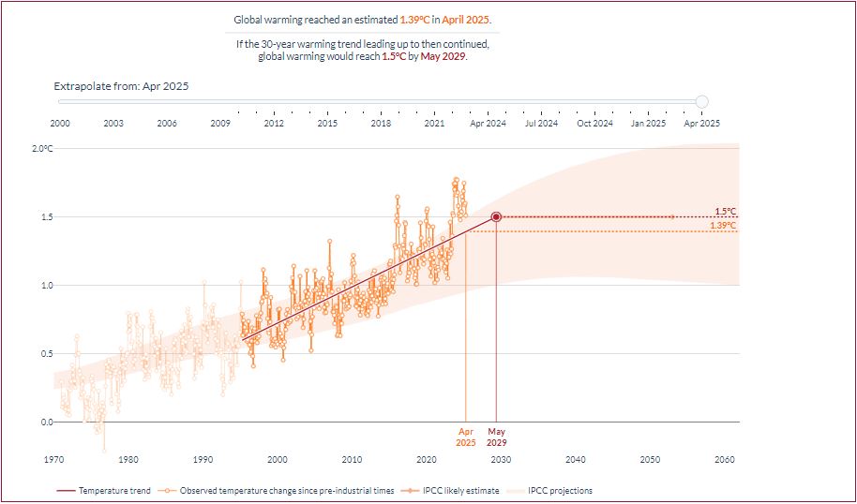
Task: Click the 1.5°C label at chart right
Action: (x=726, y=211)
